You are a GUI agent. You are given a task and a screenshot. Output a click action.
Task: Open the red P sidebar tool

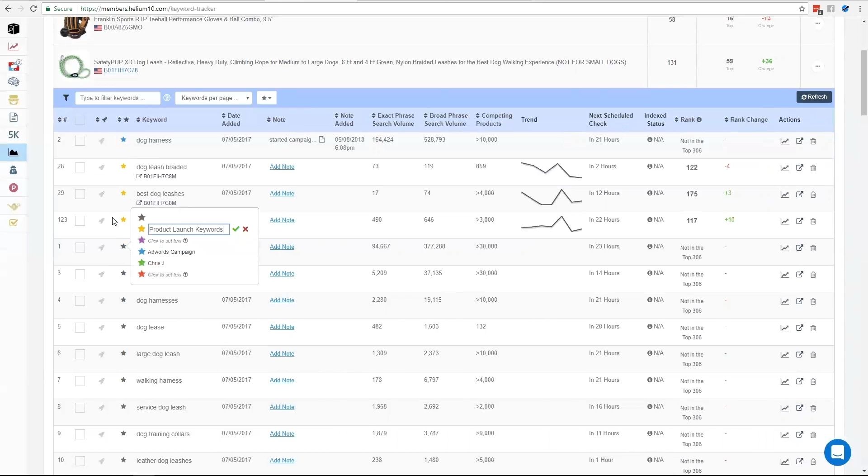click(x=14, y=188)
